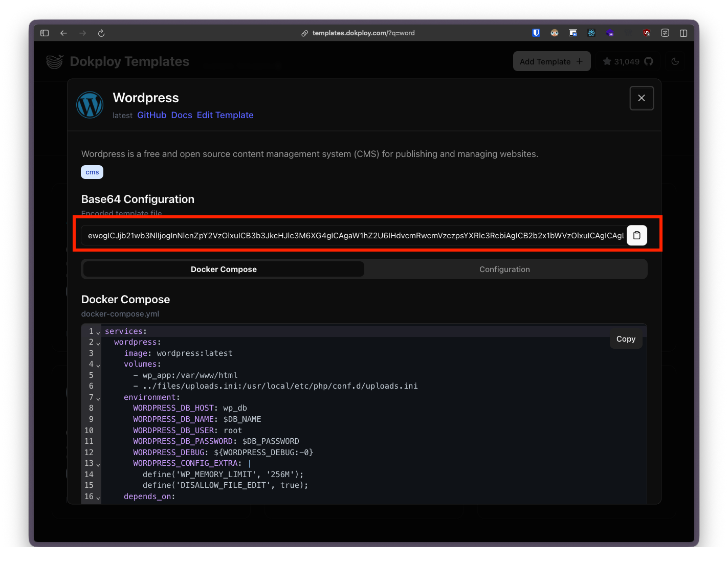This screenshot has height=585, width=728.
Task: Click the WP_MEMORY_LIMIT define line
Action: pyautogui.click(x=223, y=475)
